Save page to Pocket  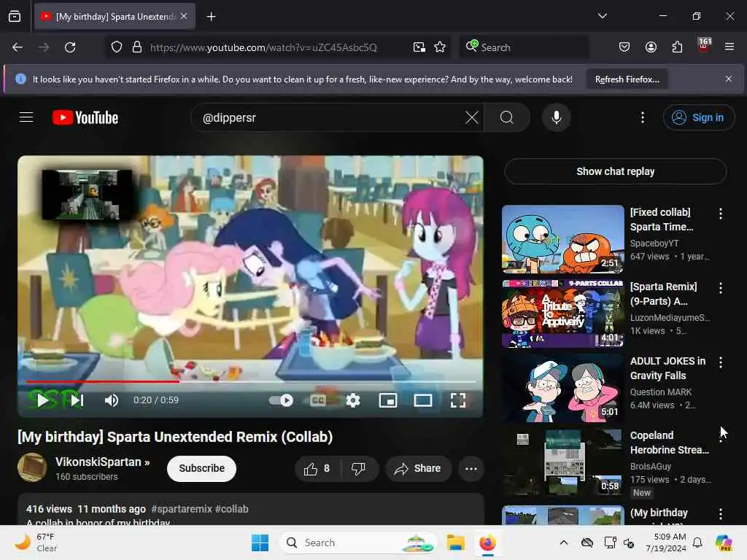624,47
